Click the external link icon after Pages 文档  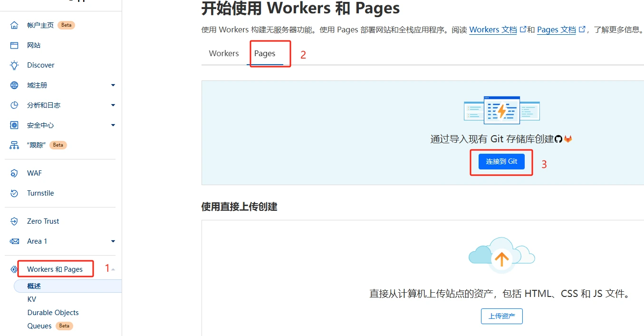point(582,30)
